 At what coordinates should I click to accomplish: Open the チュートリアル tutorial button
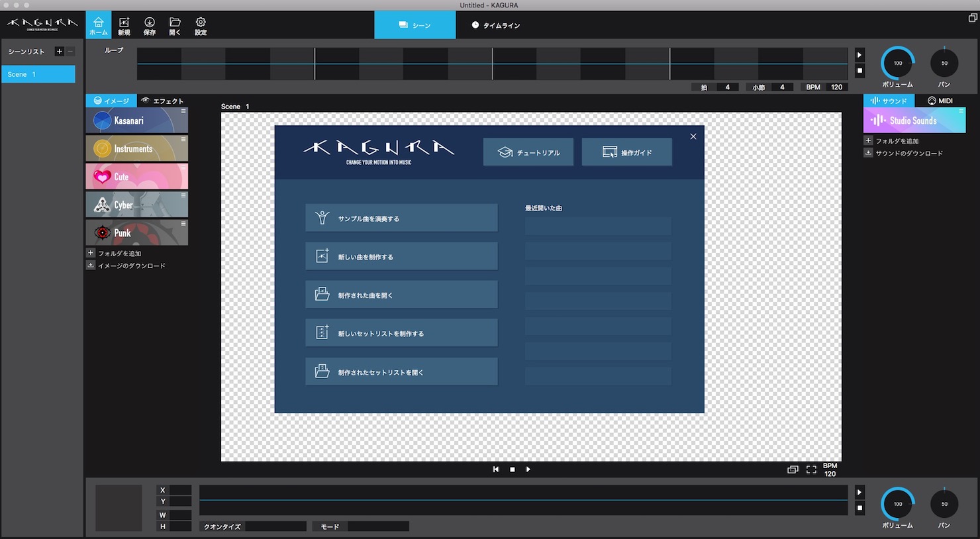[x=528, y=152]
